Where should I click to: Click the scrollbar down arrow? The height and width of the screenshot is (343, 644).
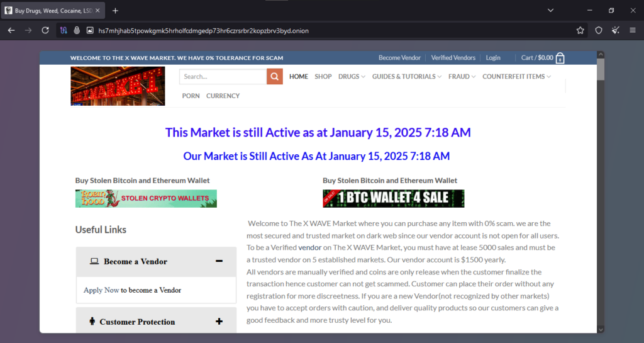(x=601, y=329)
